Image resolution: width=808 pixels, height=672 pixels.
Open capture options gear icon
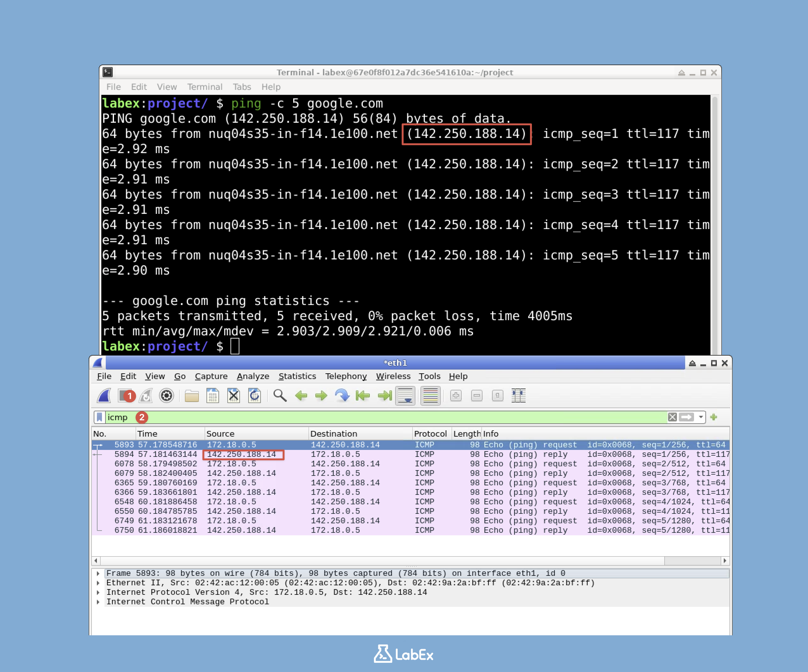coord(167,395)
